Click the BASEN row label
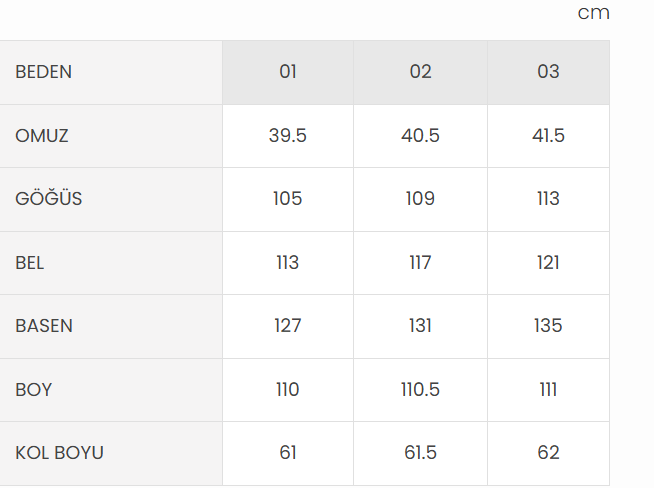The image size is (654, 488). click(x=44, y=326)
